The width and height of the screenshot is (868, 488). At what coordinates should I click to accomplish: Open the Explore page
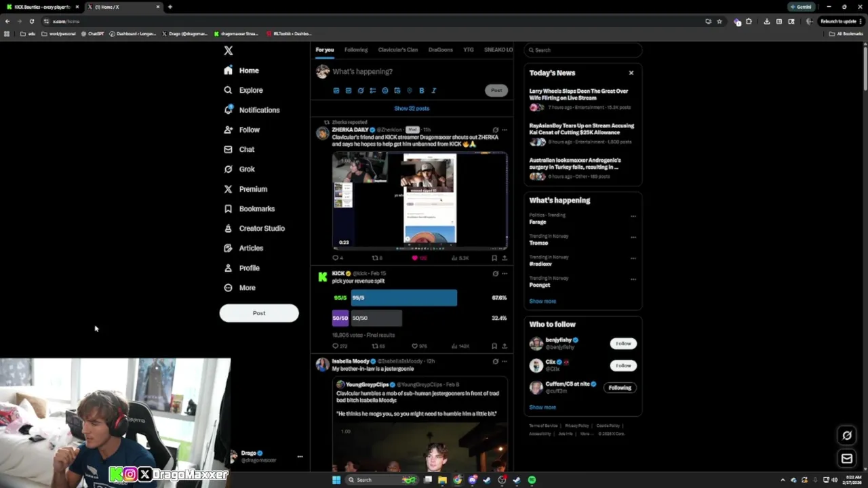click(x=243, y=90)
